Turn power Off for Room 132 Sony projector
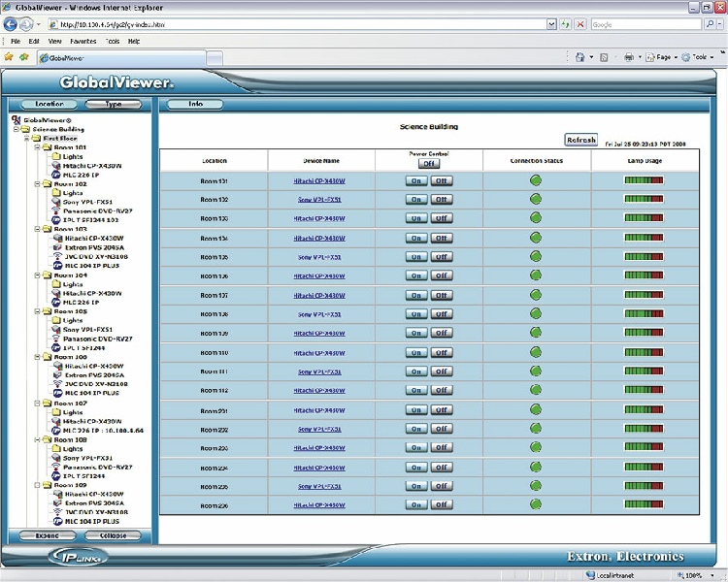728x582 pixels. tap(442, 200)
